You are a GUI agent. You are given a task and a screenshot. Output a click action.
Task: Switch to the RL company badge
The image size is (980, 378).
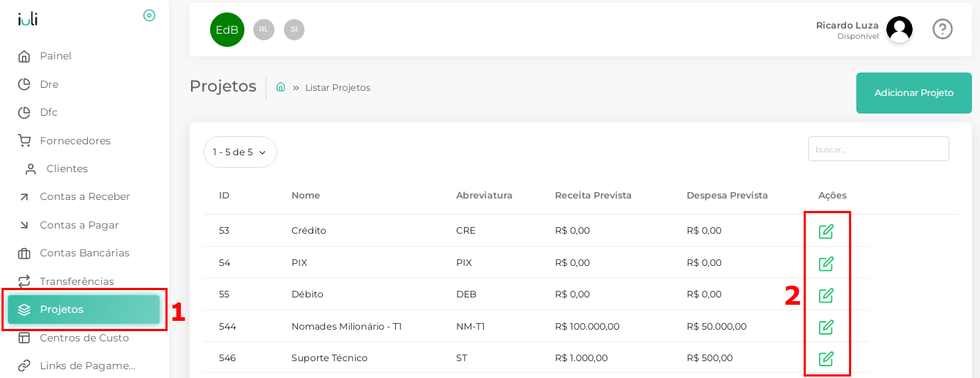(x=263, y=29)
